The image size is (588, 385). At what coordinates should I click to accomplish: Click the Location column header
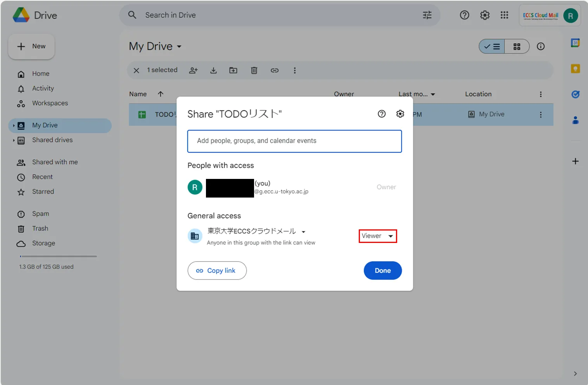(478, 94)
